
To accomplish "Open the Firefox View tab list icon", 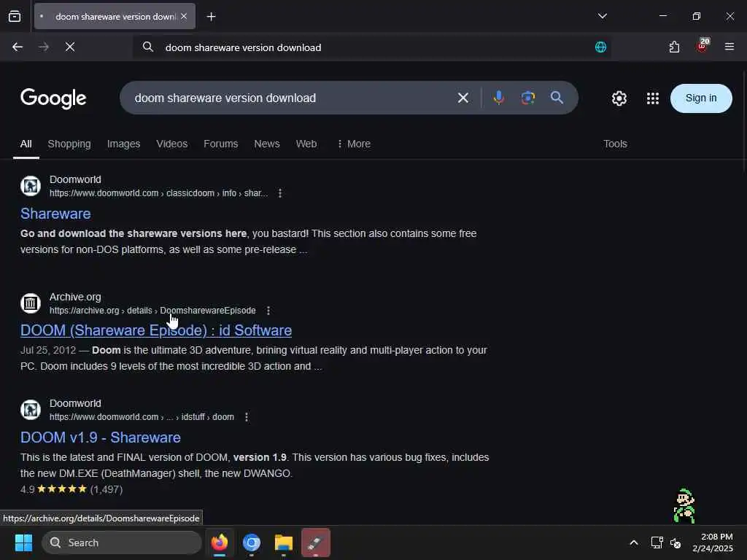I will point(15,16).
